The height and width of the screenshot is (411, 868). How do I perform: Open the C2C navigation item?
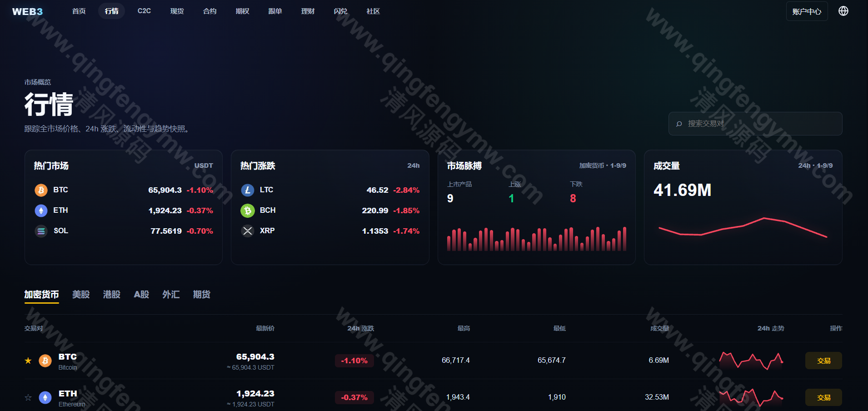point(144,11)
